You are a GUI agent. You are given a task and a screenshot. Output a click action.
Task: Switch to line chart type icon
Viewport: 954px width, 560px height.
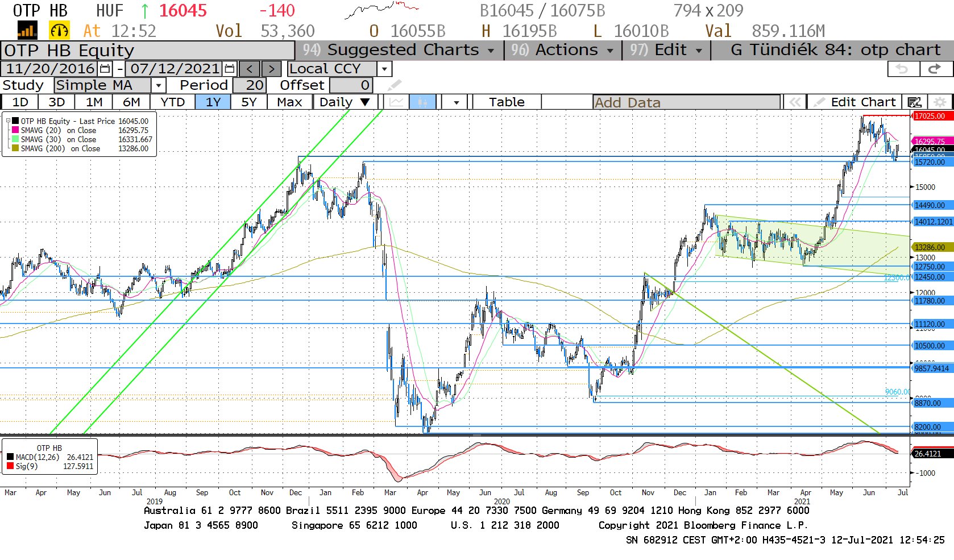pyautogui.click(x=396, y=102)
